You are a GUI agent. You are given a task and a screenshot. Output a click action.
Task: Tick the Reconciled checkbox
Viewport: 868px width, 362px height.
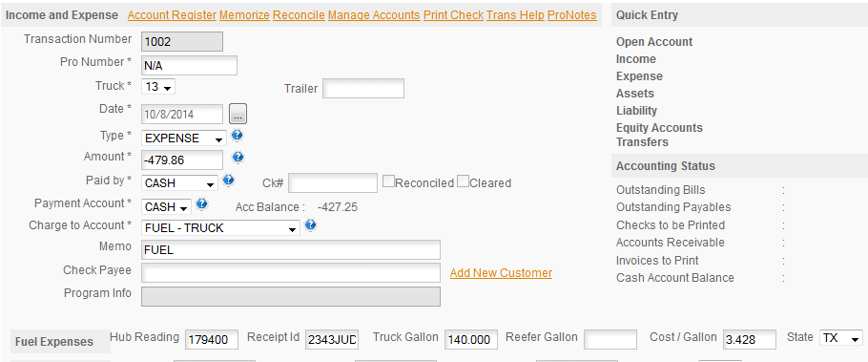[x=388, y=181]
